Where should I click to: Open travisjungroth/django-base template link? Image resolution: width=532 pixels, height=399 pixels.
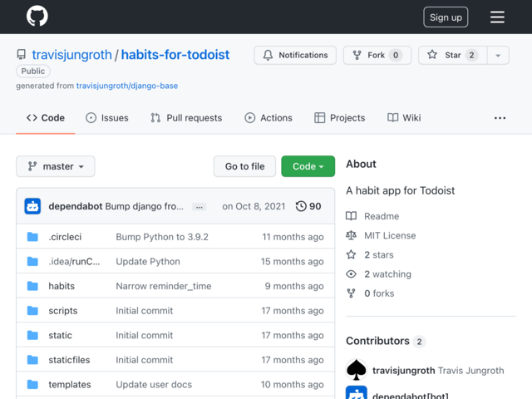point(127,86)
